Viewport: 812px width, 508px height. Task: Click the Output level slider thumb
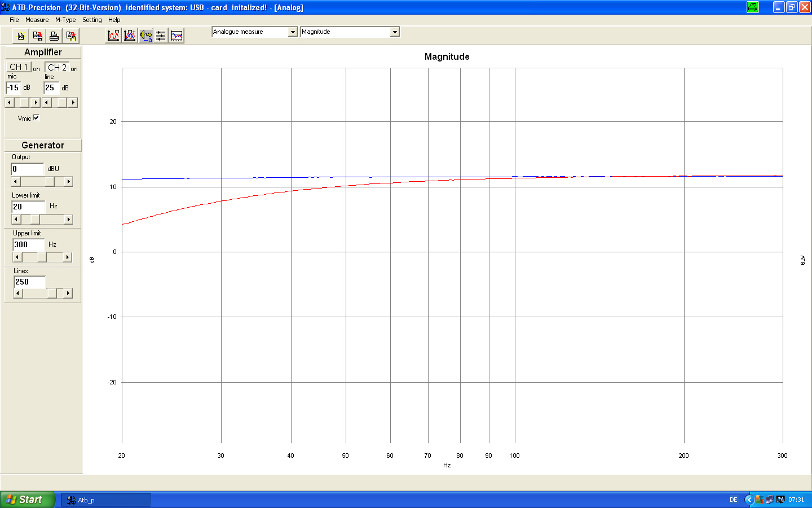tap(50, 181)
